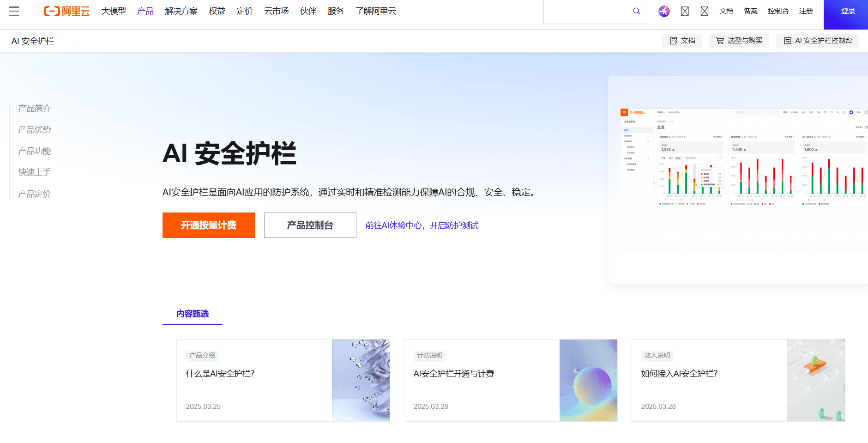The height and width of the screenshot is (443, 868).
Task: Jump to 产品简介 in the side navigation
Action: tap(35, 109)
